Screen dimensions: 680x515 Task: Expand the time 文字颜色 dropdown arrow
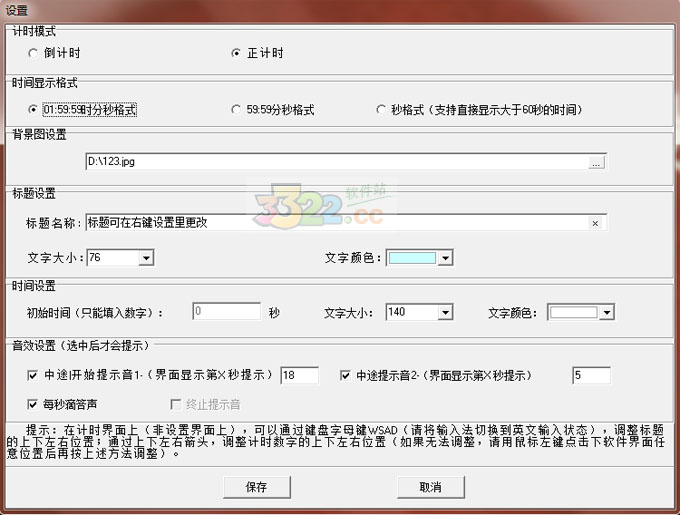pos(607,313)
